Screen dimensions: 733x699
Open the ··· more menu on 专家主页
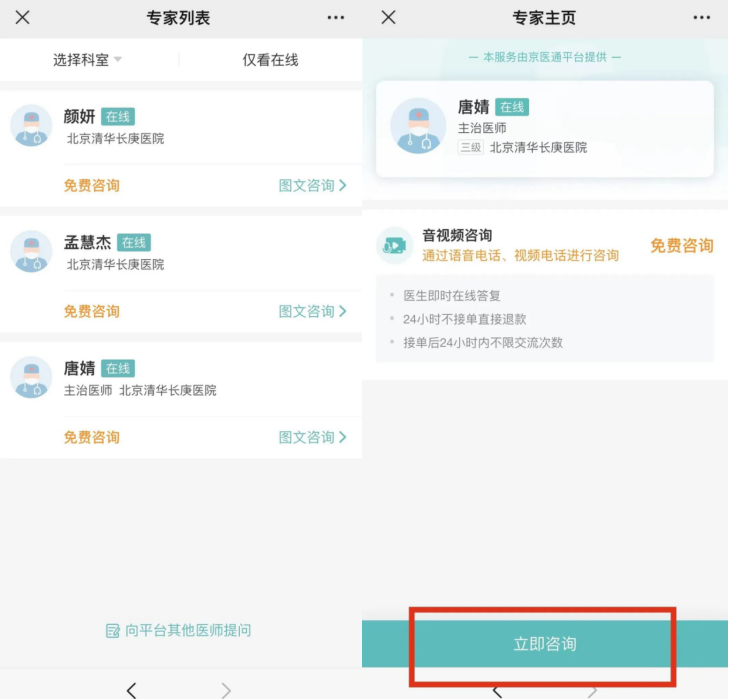702,18
